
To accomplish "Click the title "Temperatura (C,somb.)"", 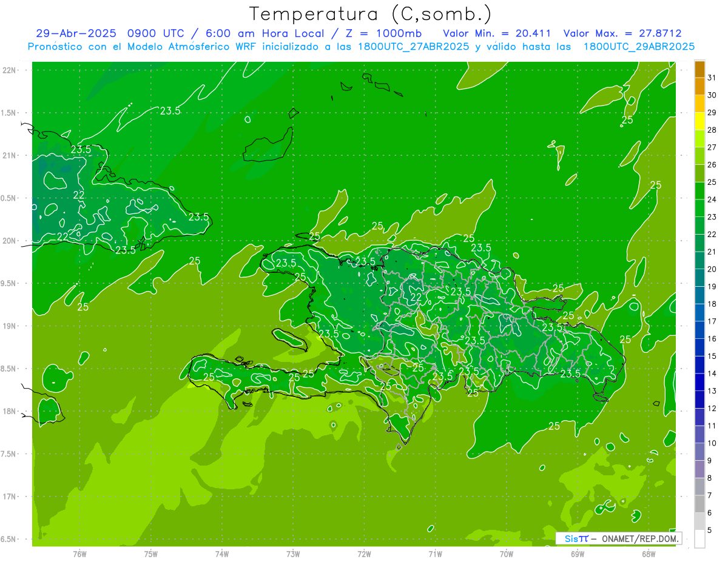I will click(370, 14).
